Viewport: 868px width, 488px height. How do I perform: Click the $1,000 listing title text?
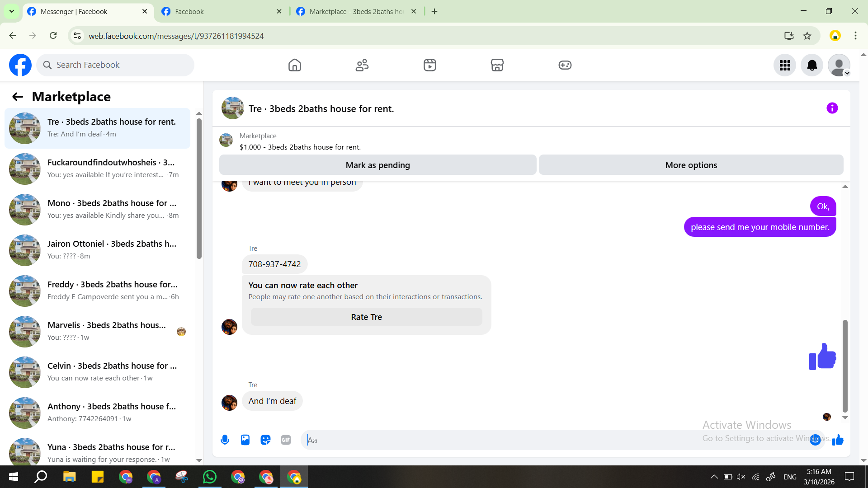pyautogui.click(x=300, y=147)
